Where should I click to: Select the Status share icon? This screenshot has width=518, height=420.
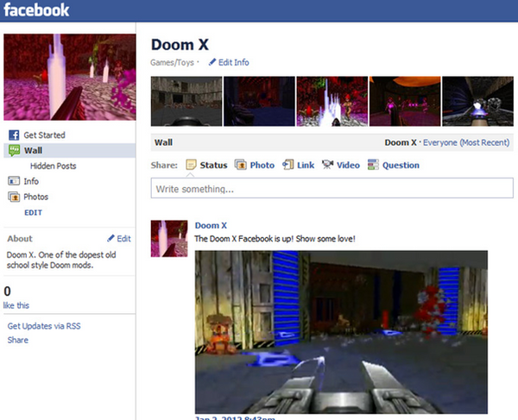coord(191,165)
